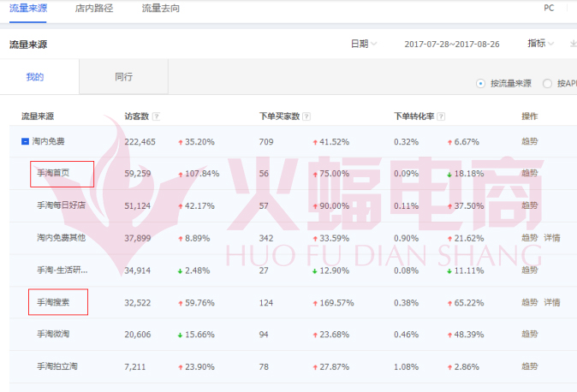Click buyer count 342
Viewport: 577px width, 392px height.
tap(266, 239)
